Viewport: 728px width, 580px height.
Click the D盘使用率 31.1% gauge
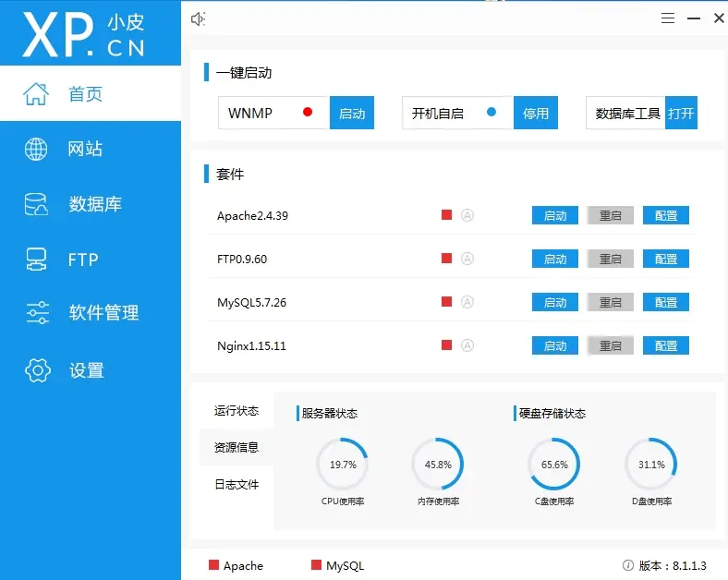pyautogui.click(x=651, y=465)
